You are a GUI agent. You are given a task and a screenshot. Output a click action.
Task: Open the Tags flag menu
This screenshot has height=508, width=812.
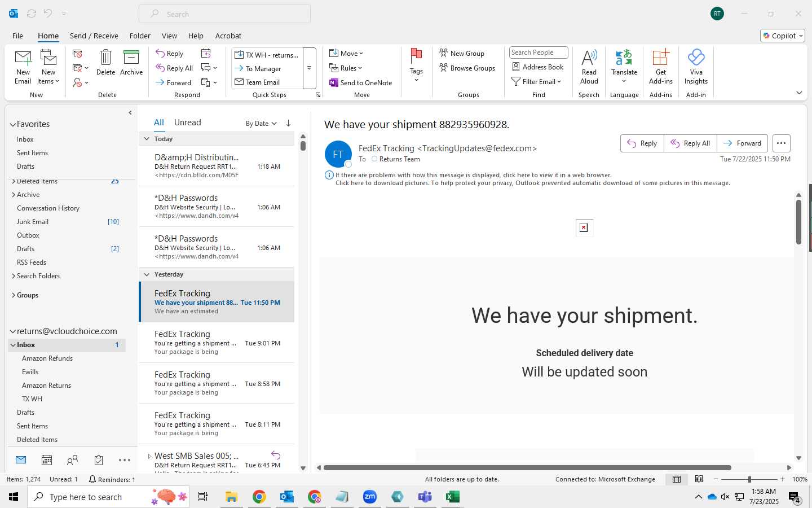point(416,66)
